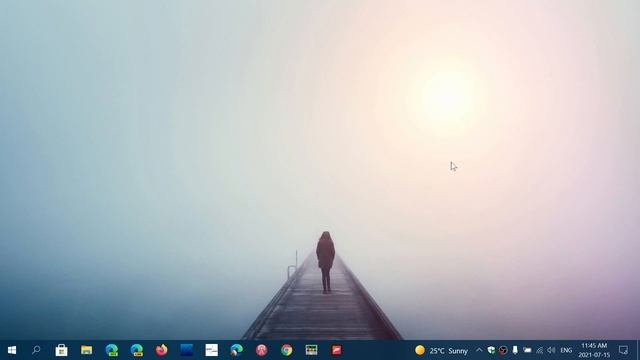Open the red square taskbar app
This screenshot has height=360, width=640.
[x=336, y=350]
